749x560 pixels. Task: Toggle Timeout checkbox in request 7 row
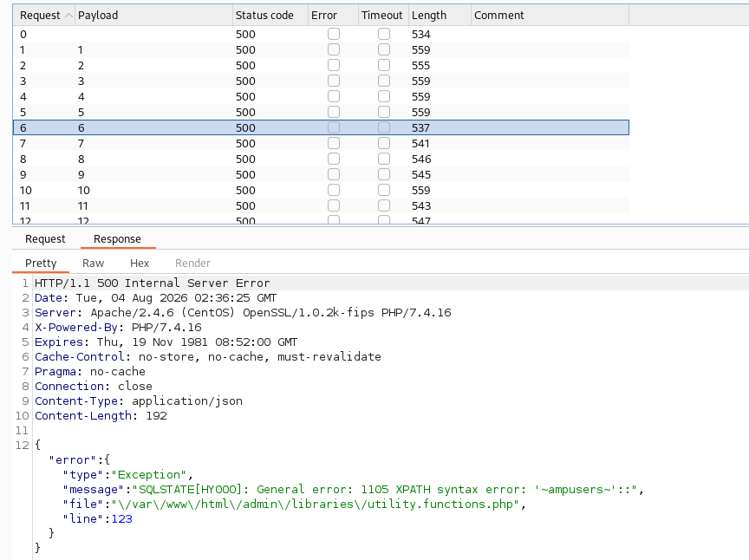(383, 143)
